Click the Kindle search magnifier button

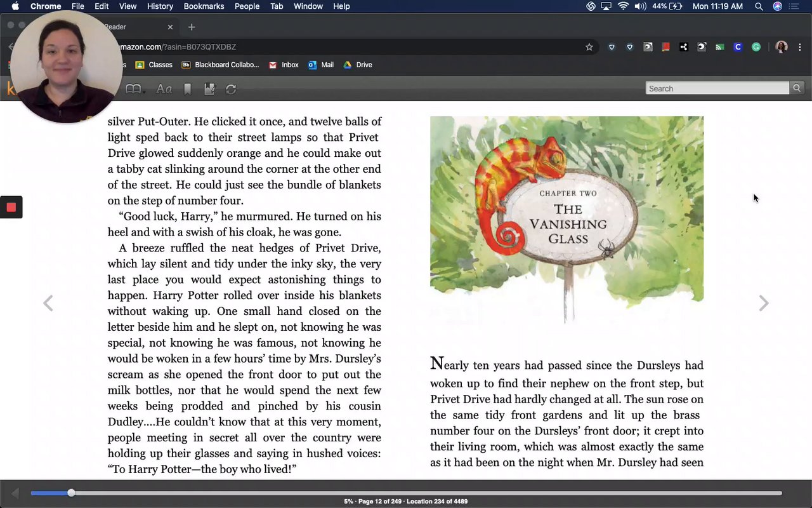[797, 88]
